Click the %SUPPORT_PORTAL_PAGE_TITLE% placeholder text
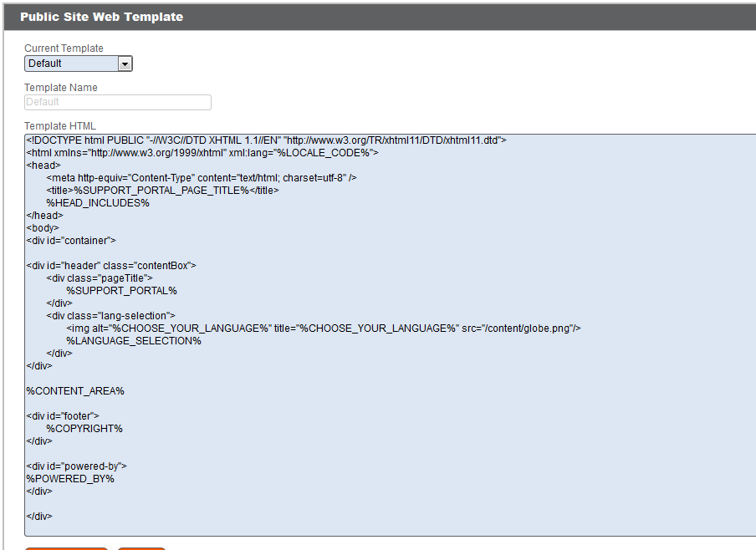756x550 pixels. 164,190
